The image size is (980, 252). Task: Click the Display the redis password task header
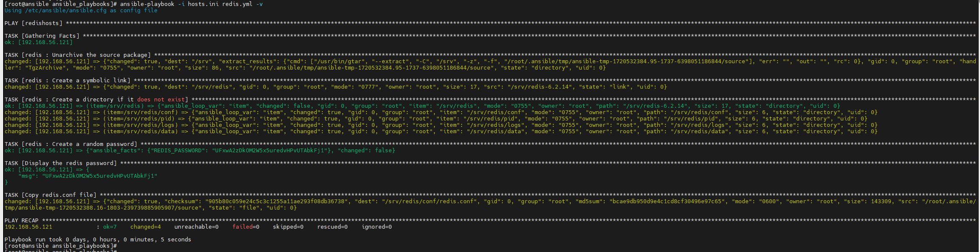pos(61,163)
